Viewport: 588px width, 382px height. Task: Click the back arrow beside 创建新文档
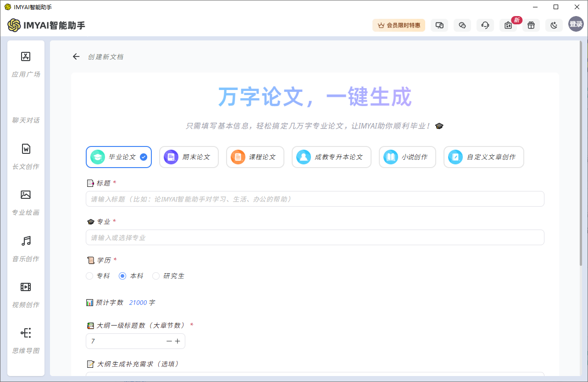tap(76, 56)
